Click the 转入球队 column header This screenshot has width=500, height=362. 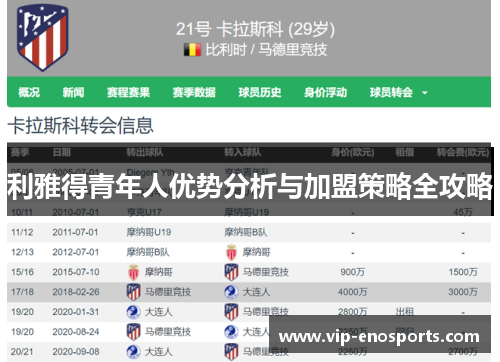(242, 153)
